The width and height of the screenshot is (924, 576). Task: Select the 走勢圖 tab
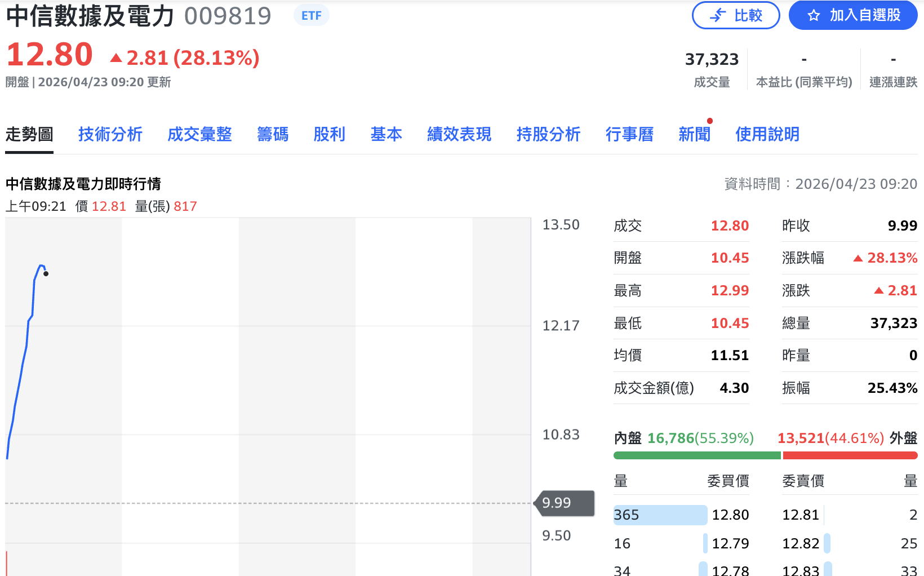(x=29, y=134)
